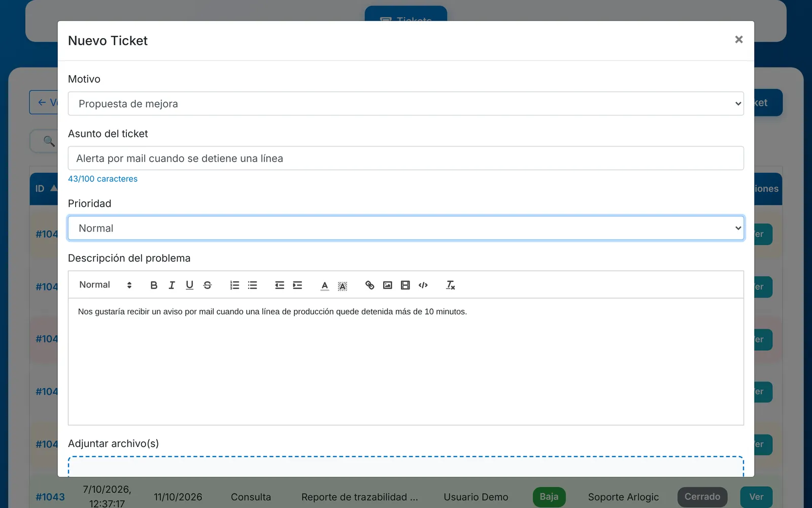Click the Asunto del ticket field
Viewport: 812px width, 508px height.
point(406,158)
